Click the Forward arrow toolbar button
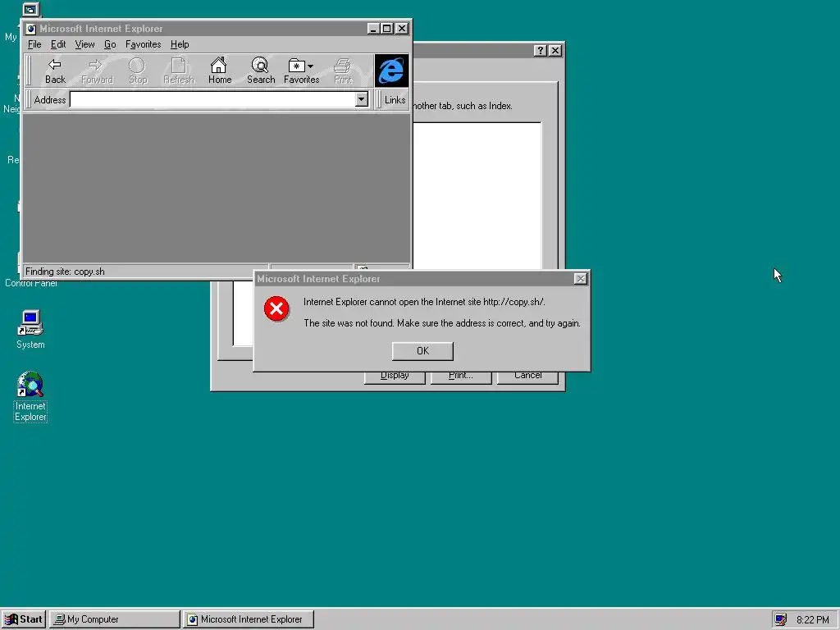This screenshot has width=840, height=630. (97, 71)
